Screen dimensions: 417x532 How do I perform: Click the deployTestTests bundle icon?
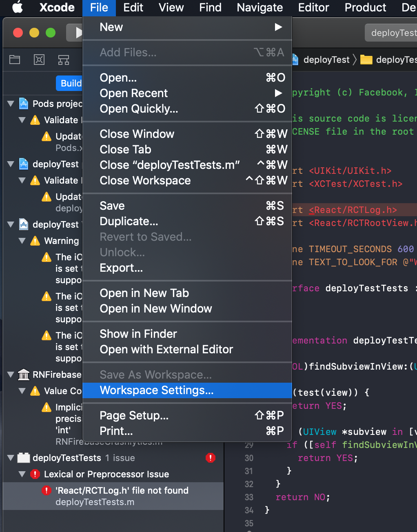24,458
